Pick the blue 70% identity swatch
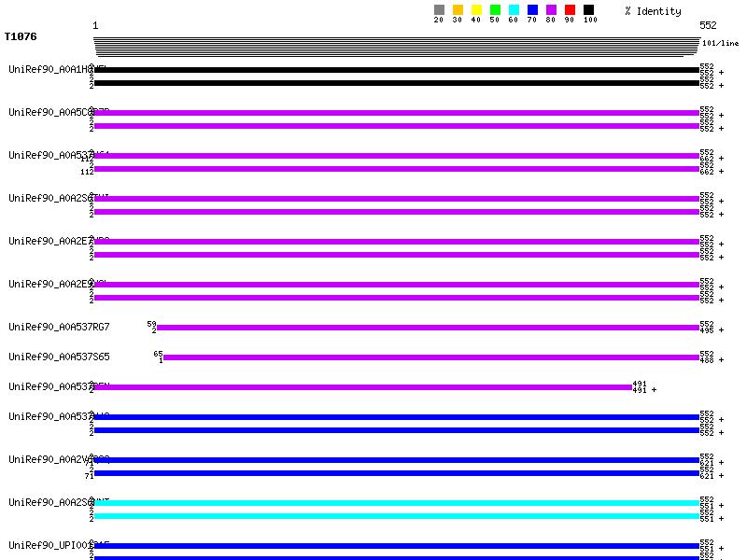 click(x=532, y=10)
